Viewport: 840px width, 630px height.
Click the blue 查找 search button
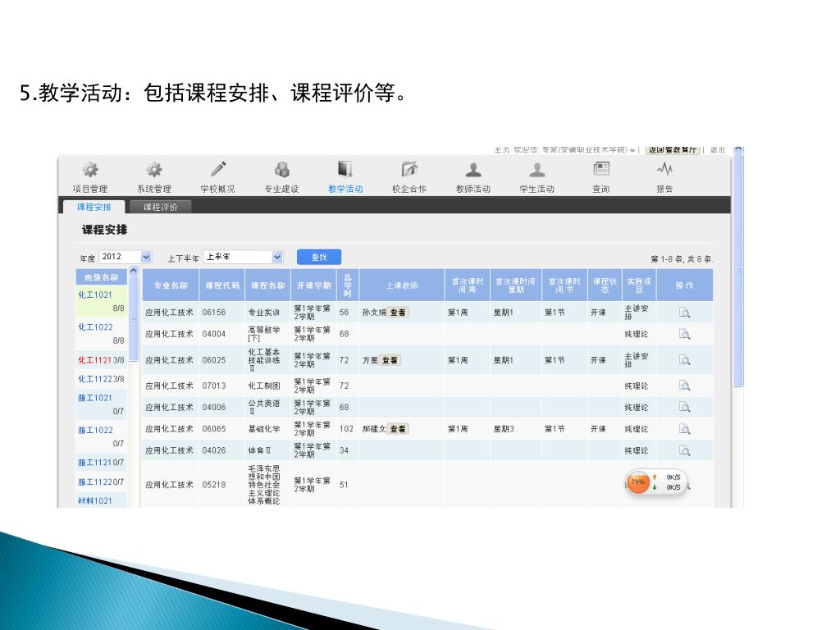coord(319,257)
